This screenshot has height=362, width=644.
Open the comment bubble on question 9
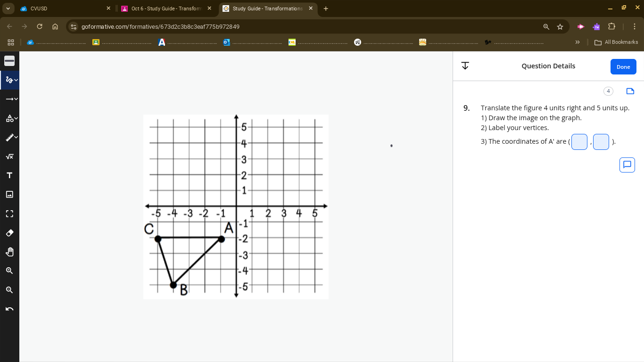pos(627,165)
